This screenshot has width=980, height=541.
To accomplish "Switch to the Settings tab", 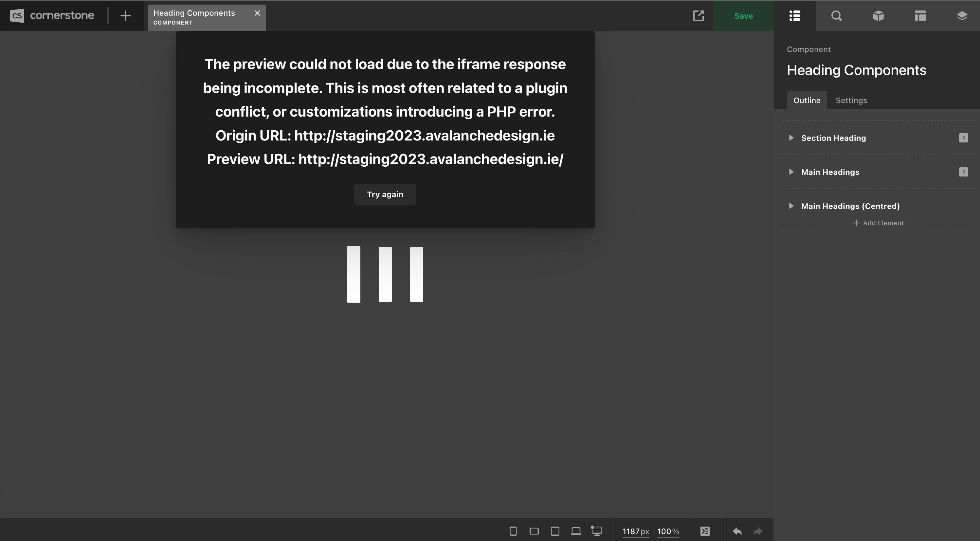I will 851,101.
